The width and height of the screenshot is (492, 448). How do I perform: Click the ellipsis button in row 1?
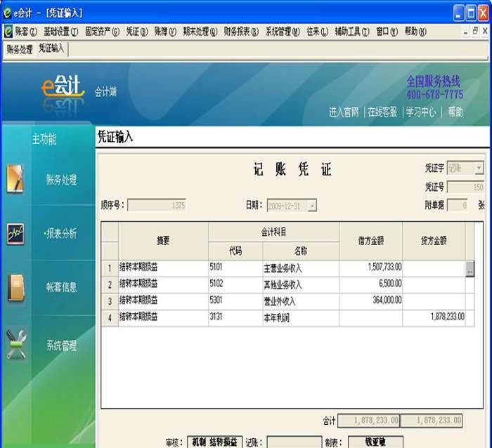click(x=470, y=268)
